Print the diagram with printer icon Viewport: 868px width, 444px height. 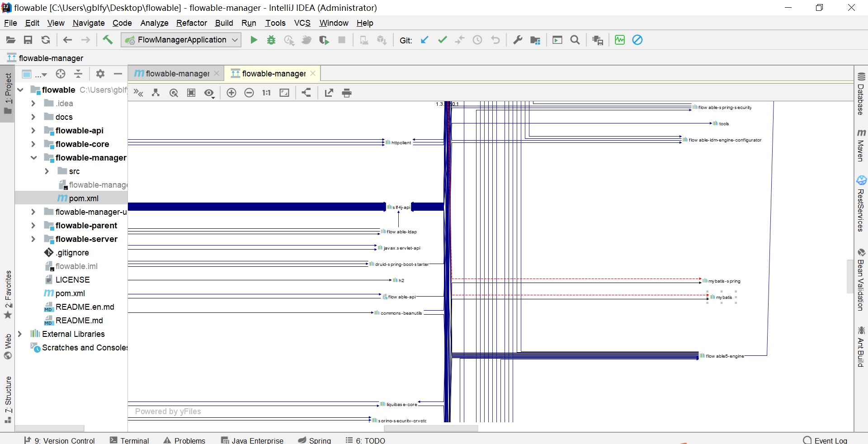pos(347,93)
